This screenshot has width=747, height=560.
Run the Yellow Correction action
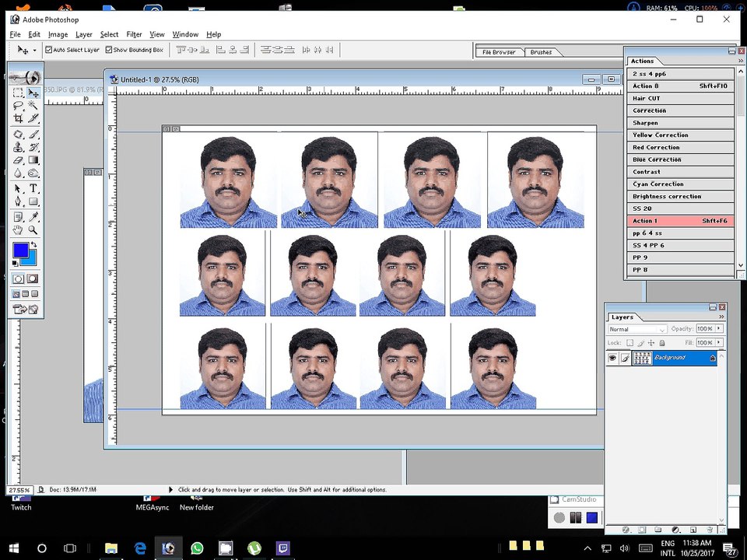pos(681,135)
